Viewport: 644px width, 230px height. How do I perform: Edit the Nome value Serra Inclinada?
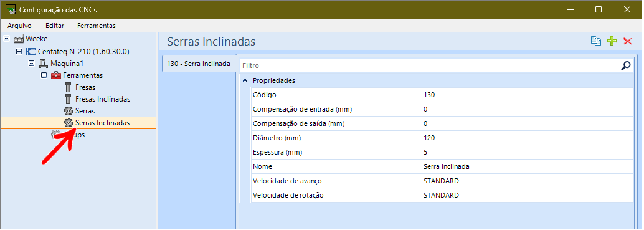[528, 167]
